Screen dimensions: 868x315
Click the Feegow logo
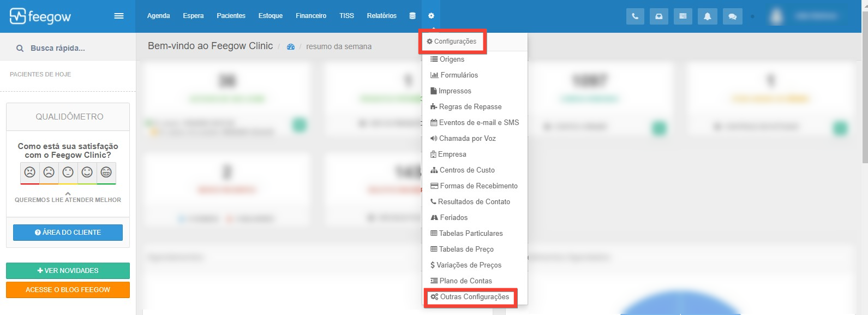point(40,16)
